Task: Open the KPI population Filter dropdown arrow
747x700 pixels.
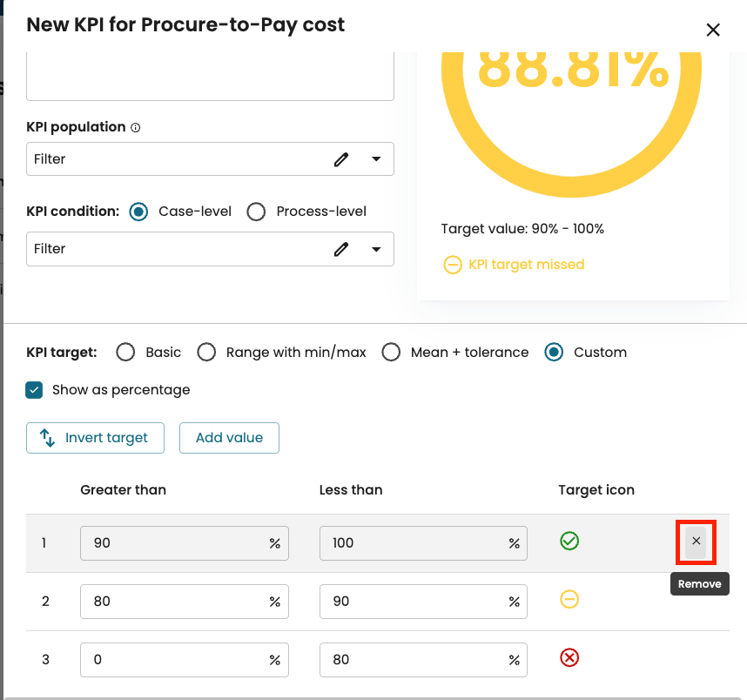Action: tap(376, 159)
